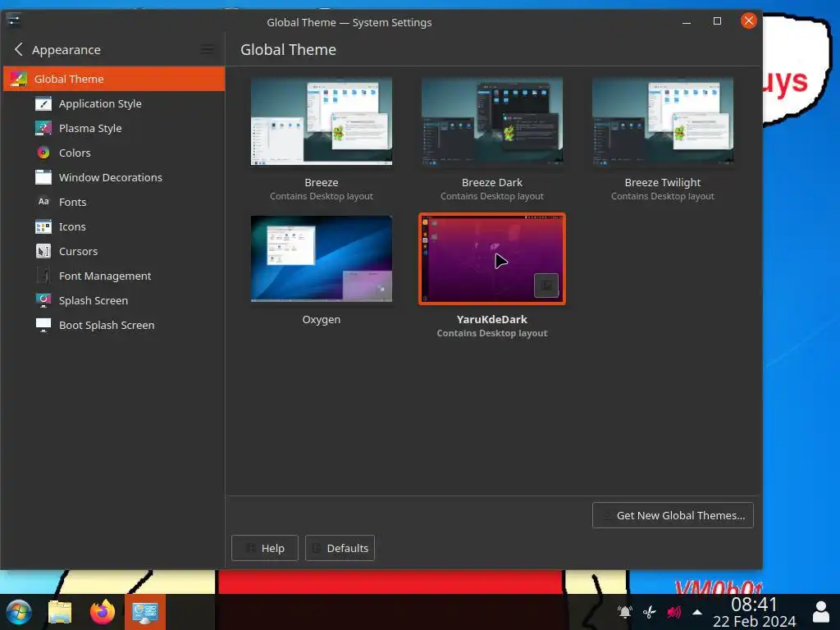Open the notifications bell in the system tray
Screen dimensions: 840x630
[x=624, y=612]
